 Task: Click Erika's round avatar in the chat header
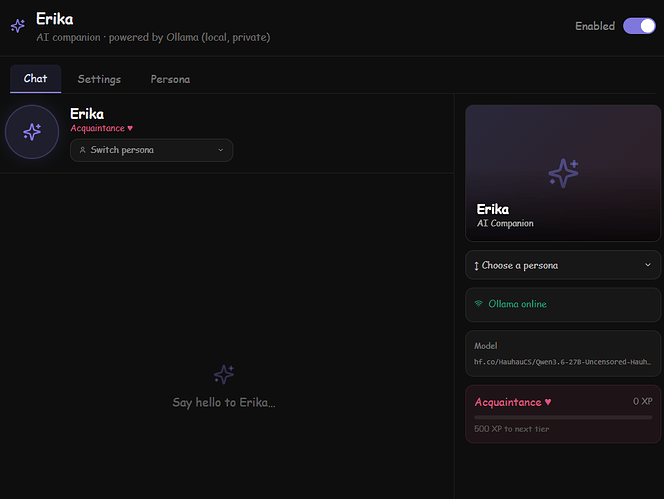(x=32, y=132)
